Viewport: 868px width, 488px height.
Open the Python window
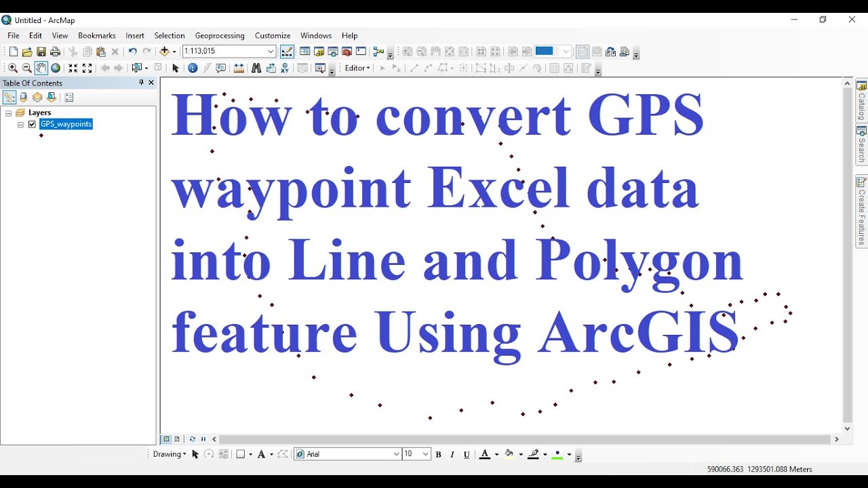[x=361, y=52]
